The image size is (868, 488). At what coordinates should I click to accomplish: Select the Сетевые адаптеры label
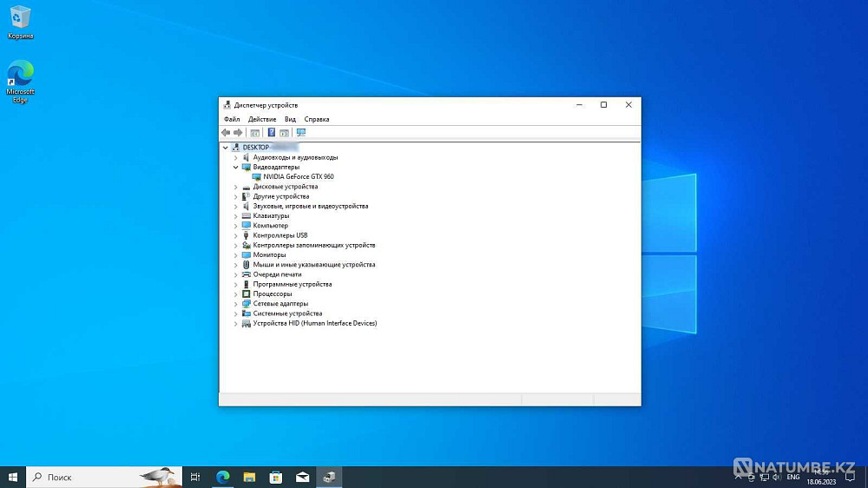pyautogui.click(x=280, y=304)
